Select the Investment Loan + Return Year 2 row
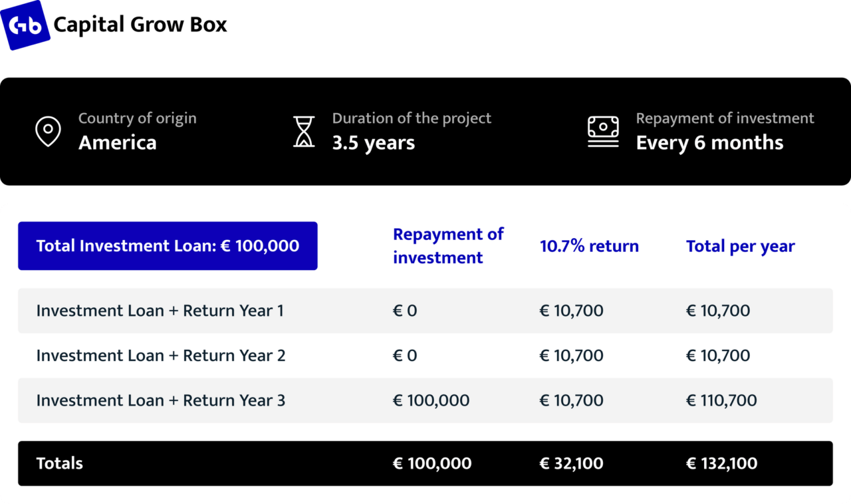851x504 pixels. (425, 356)
